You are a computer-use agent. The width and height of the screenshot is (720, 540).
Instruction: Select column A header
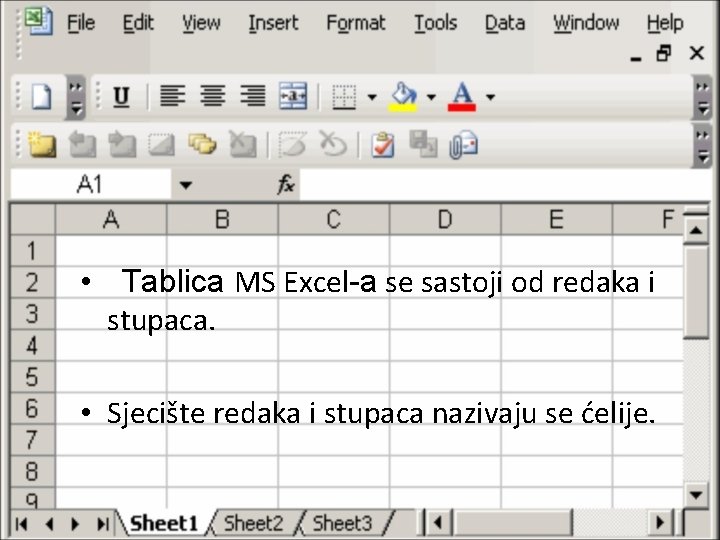point(111,219)
